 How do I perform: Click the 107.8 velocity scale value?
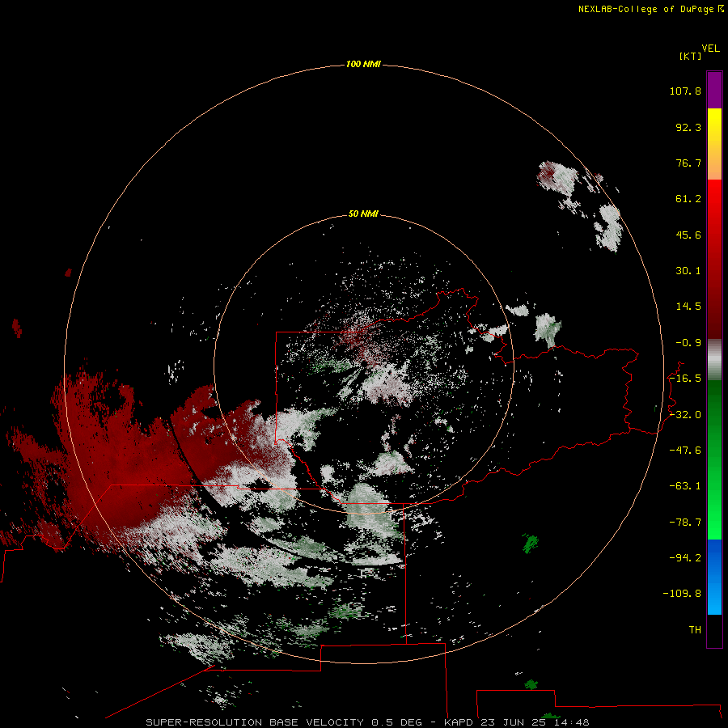[685, 91]
